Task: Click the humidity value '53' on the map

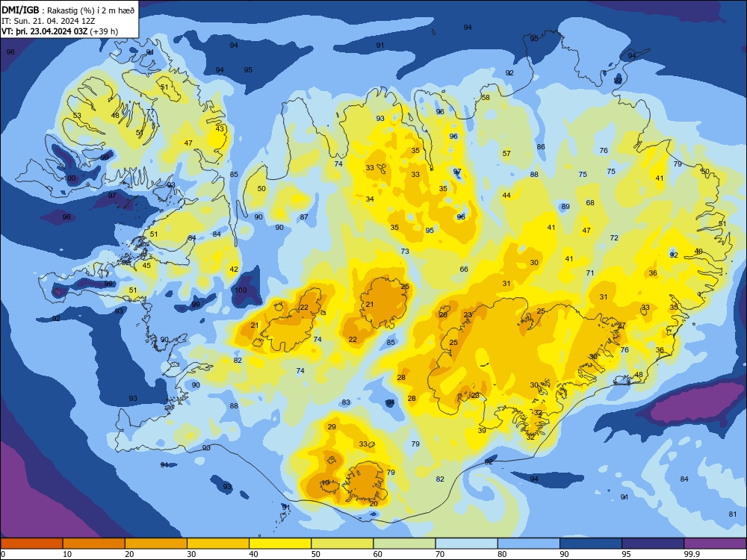Action: [77, 115]
